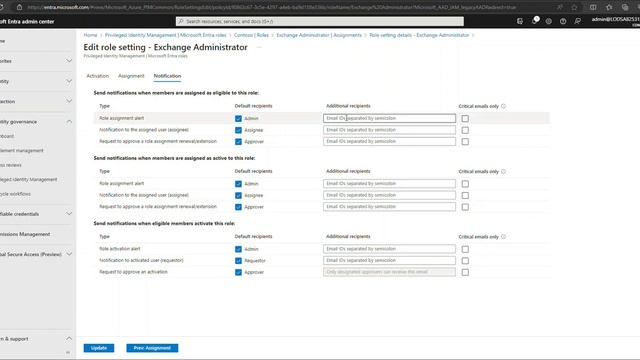640x360 pixels.
Task: Collapse the Learn & support section chevron
Action: point(69,339)
